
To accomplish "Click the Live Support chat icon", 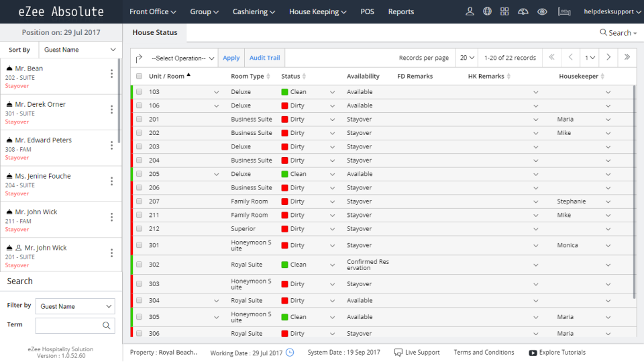I will click(398, 352).
